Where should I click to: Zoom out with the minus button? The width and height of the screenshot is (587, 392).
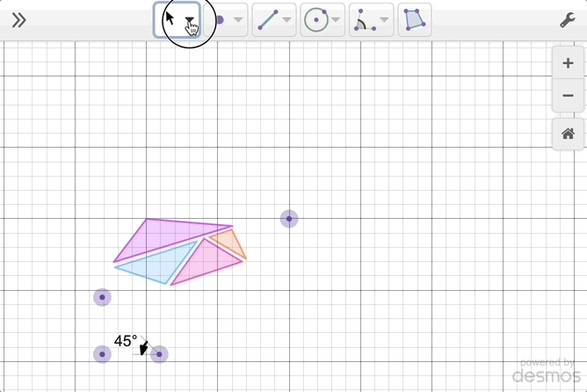[x=568, y=95]
